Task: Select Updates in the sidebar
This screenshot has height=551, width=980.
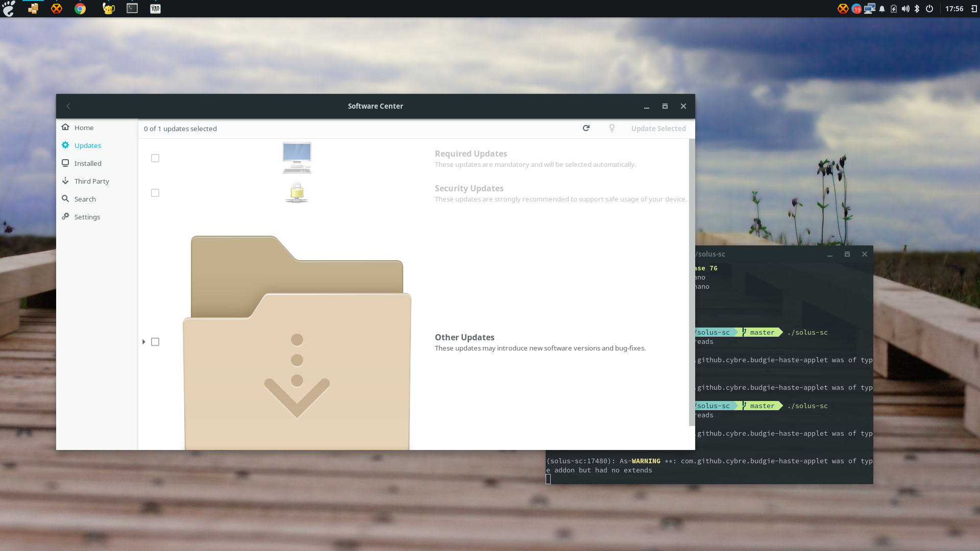Action: pos(96,145)
